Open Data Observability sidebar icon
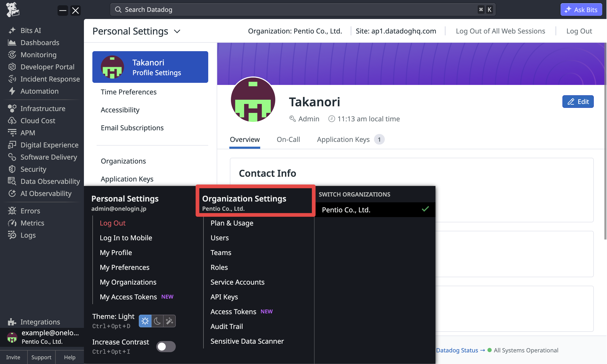Image resolution: width=607 pixels, height=364 pixels. (x=12, y=181)
